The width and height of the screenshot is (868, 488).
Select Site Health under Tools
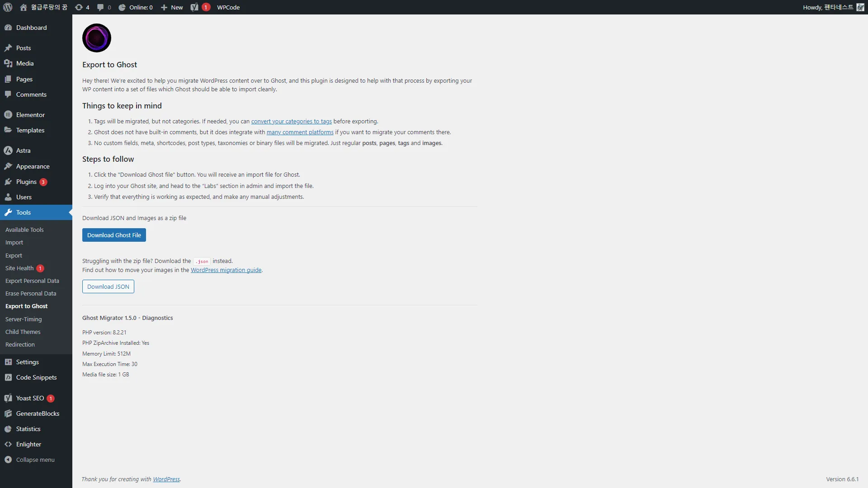coord(20,268)
